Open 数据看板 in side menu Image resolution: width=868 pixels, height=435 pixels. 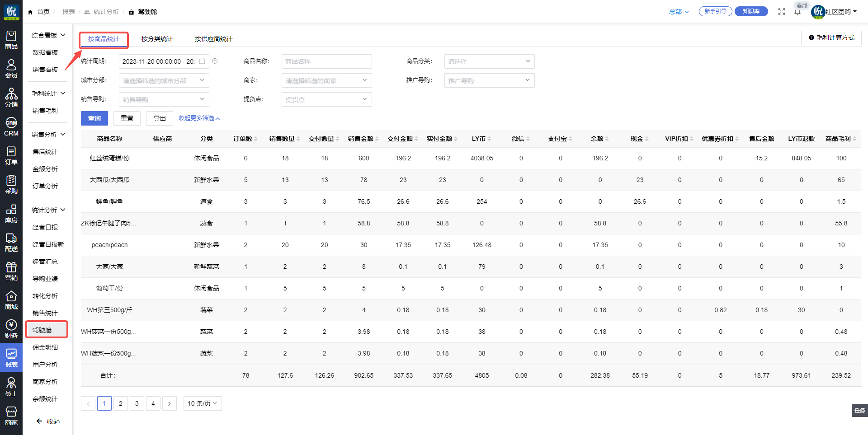click(45, 52)
